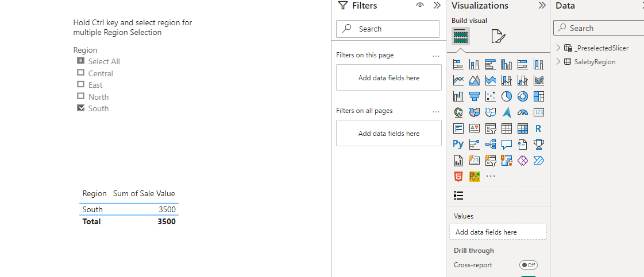644x277 pixels.
Task: Insert a Line chart visual
Action: click(x=458, y=80)
